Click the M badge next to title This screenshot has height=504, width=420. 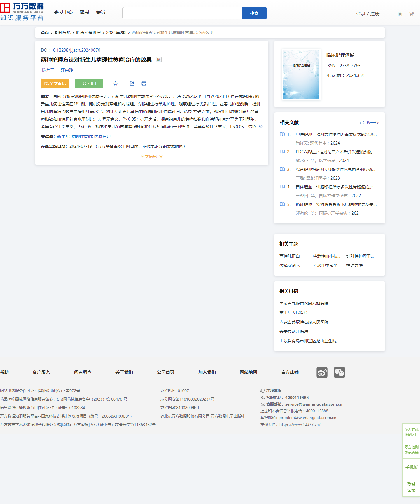pos(159,60)
